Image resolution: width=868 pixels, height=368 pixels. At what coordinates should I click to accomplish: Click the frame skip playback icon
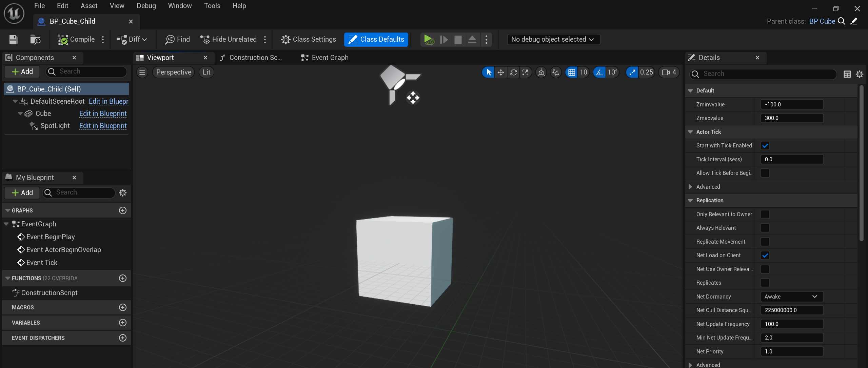pyautogui.click(x=444, y=40)
